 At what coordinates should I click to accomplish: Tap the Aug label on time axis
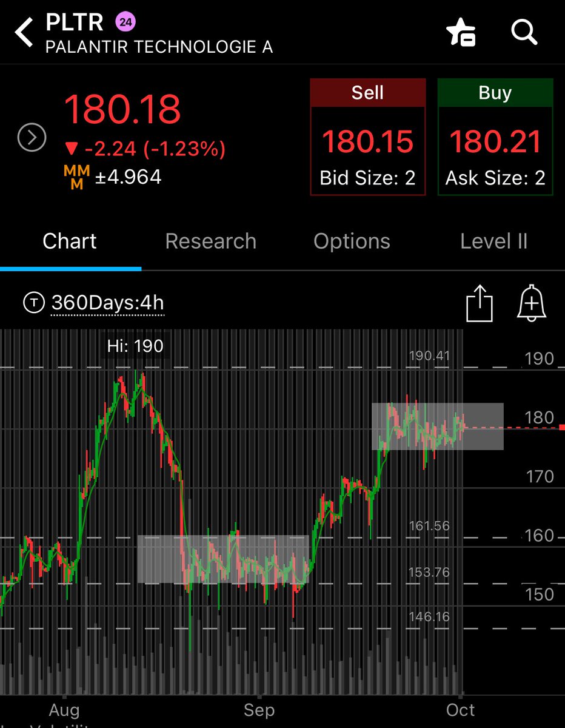(x=64, y=710)
